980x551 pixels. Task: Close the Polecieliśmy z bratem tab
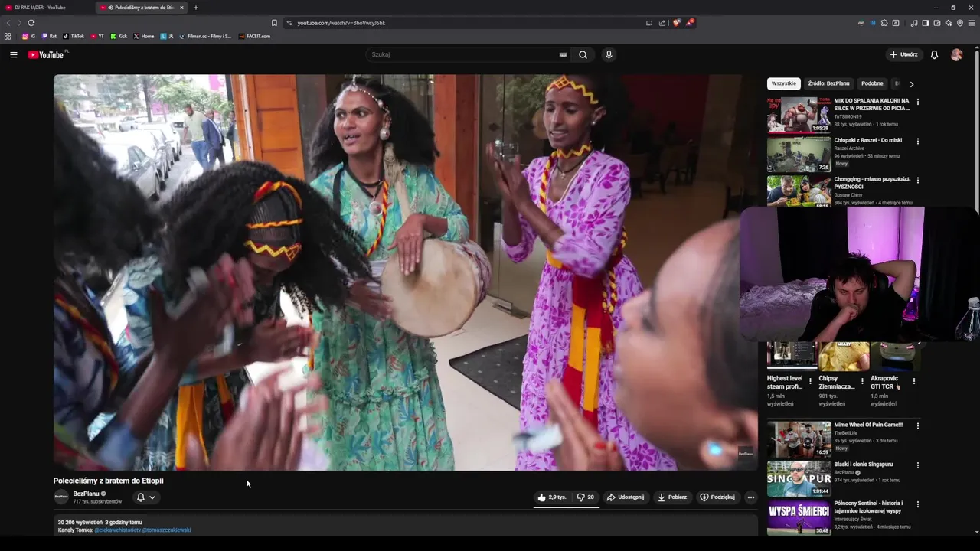181,8
